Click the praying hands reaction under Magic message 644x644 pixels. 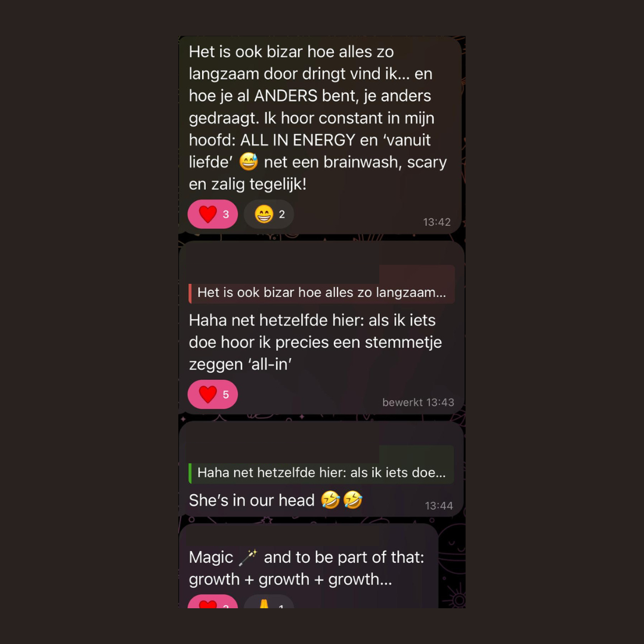tap(269, 602)
